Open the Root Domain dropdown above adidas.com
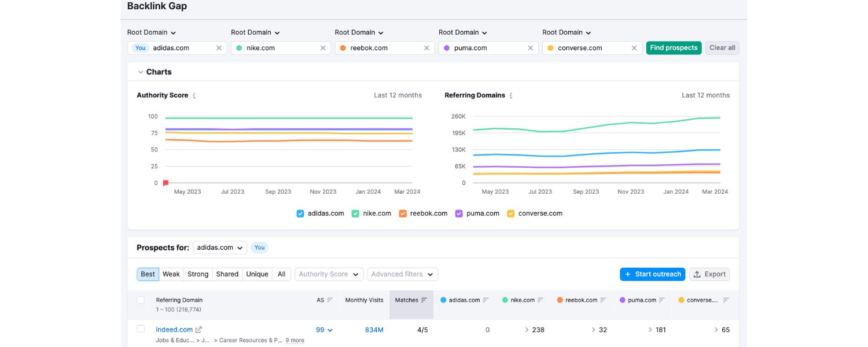The height and width of the screenshot is (347, 868). point(150,32)
